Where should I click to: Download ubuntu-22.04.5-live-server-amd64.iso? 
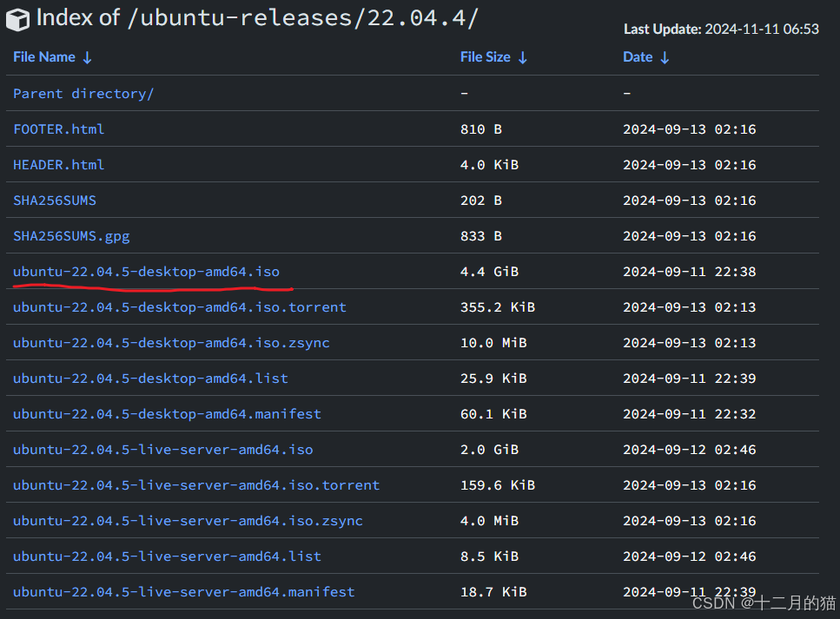(162, 450)
